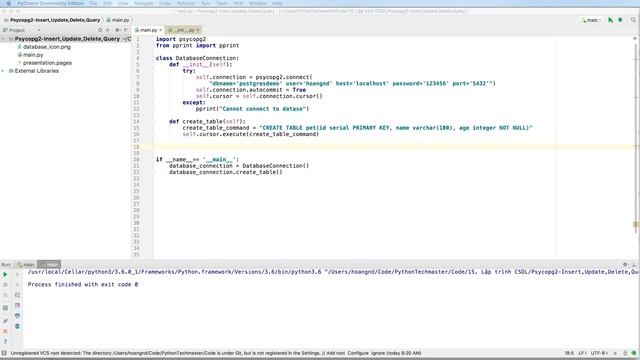Image resolution: width=640 pixels, height=360 pixels.
Task: Open main.py in project tree
Action: (x=33, y=55)
